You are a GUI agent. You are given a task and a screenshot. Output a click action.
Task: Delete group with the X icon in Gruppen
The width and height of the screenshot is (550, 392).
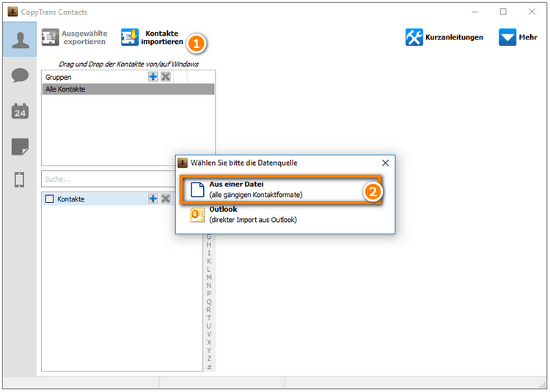[x=166, y=77]
